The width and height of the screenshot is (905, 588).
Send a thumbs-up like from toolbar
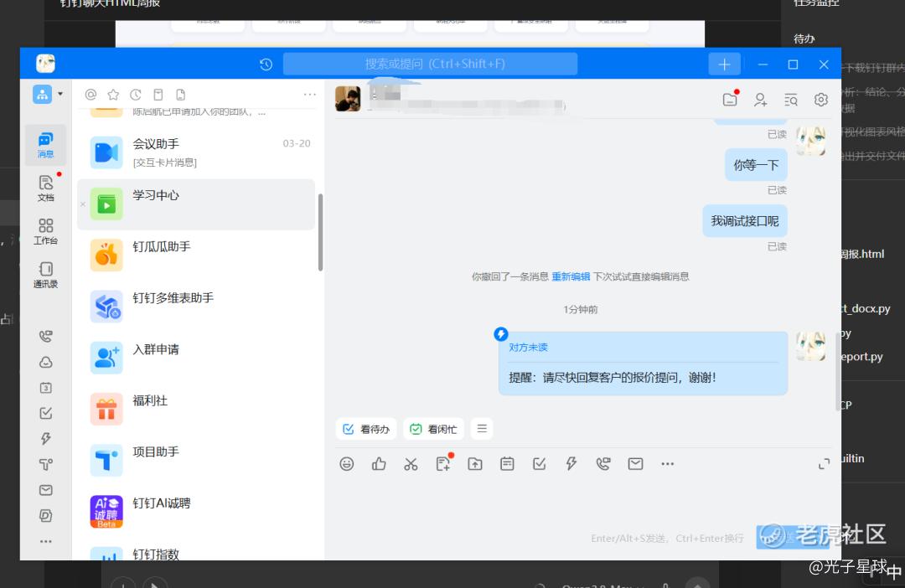click(x=379, y=464)
